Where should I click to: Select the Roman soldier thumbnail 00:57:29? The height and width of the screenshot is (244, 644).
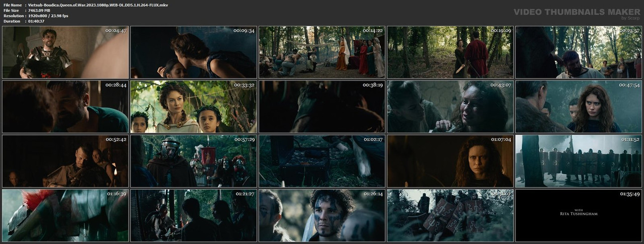[x=194, y=161]
